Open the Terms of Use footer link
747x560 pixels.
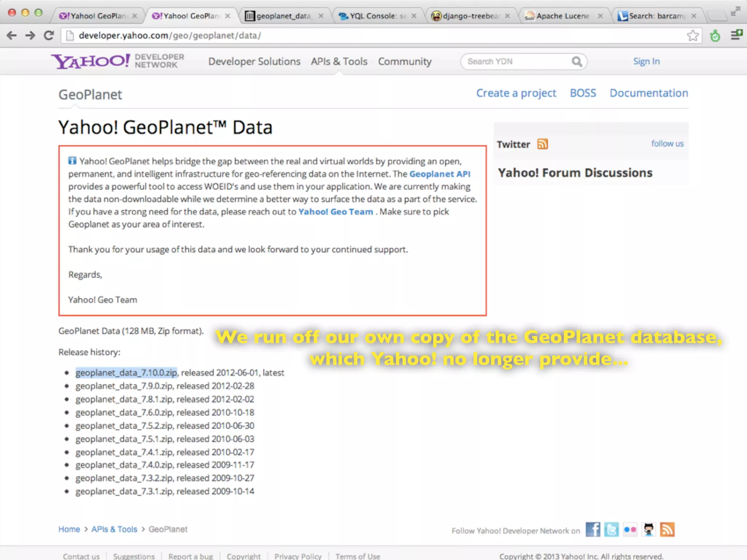(357, 556)
